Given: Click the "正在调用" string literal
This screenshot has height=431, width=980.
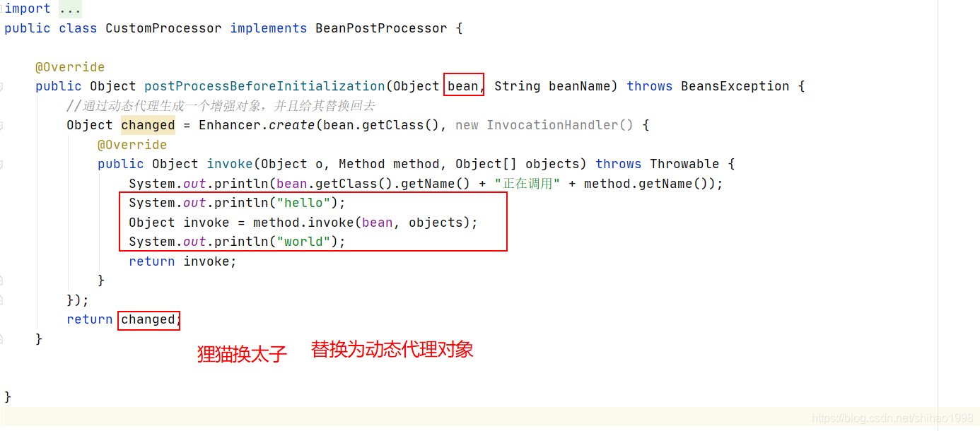Looking at the screenshot, I should 527,184.
